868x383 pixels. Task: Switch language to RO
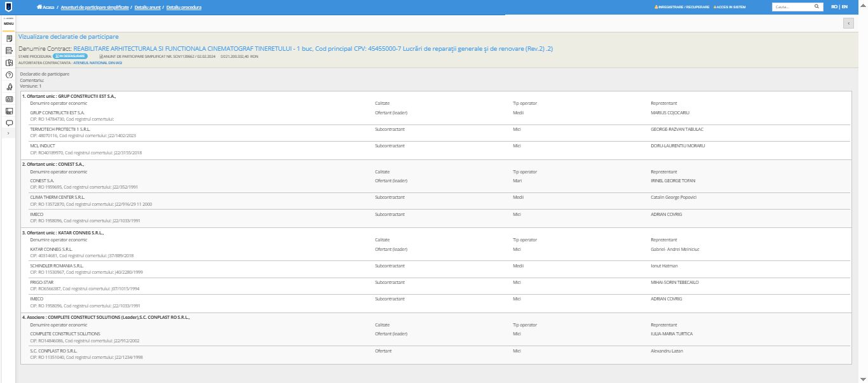pos(834,6)
